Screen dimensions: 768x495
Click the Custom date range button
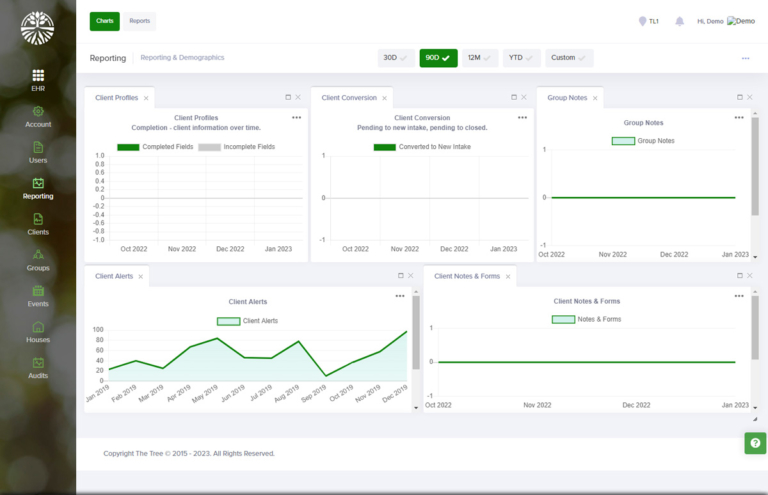tap(569, 58)
